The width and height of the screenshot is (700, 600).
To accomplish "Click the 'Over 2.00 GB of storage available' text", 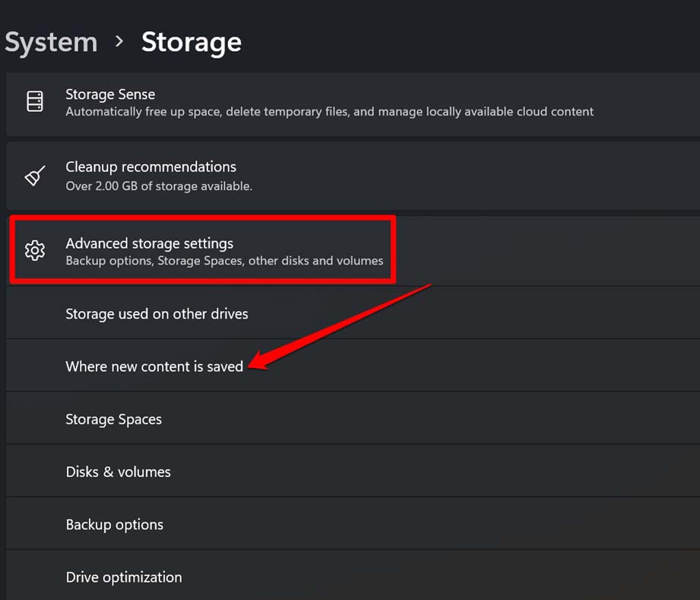I will [158, 186].
